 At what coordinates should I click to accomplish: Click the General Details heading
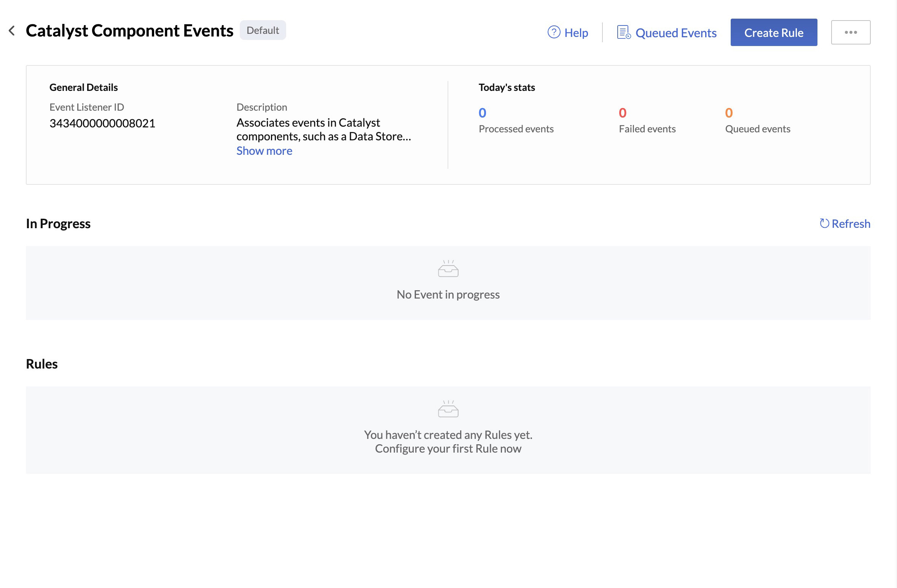[83, 87]
